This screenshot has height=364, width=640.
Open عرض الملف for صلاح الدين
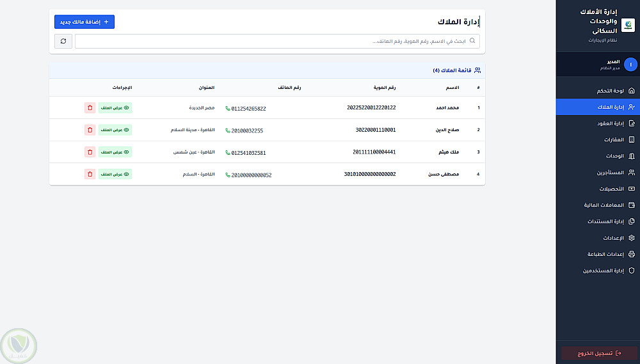click(x=115, y=130)
